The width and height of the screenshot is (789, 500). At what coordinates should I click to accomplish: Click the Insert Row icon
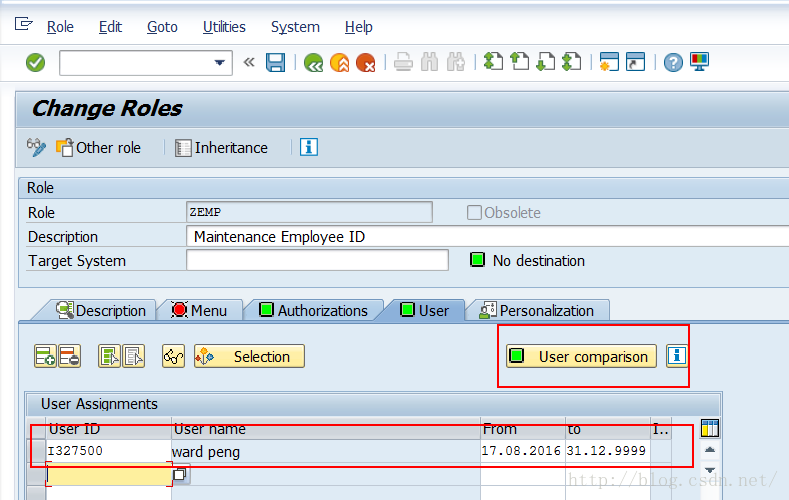pyautogui.click(x=45, y=356)
